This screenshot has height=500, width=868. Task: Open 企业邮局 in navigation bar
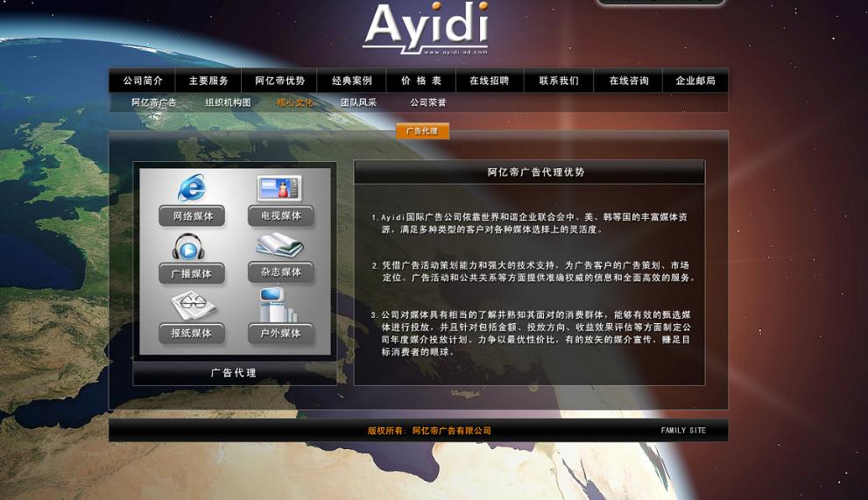tap(695, 81)
